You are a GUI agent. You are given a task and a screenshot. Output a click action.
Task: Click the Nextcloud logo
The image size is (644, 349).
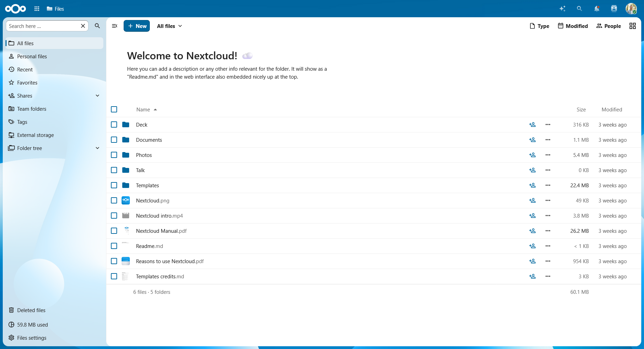[15, 9]
